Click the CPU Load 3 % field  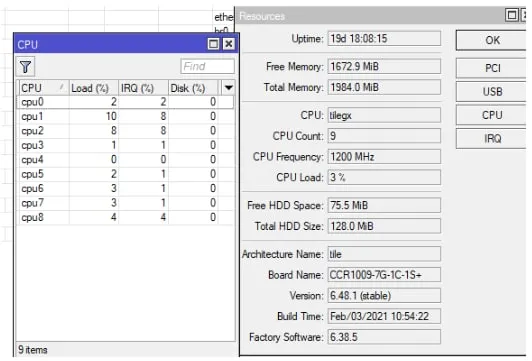click(x=384, y=177)
